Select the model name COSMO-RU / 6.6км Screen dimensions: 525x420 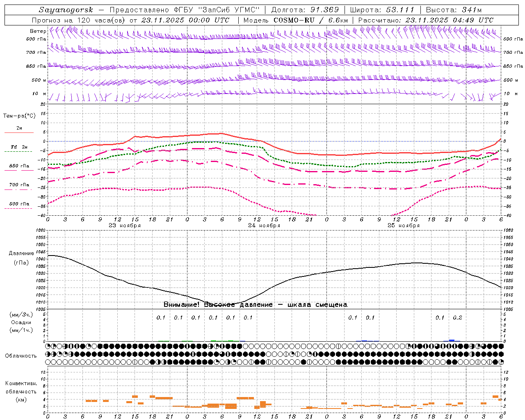click(311, 20)
